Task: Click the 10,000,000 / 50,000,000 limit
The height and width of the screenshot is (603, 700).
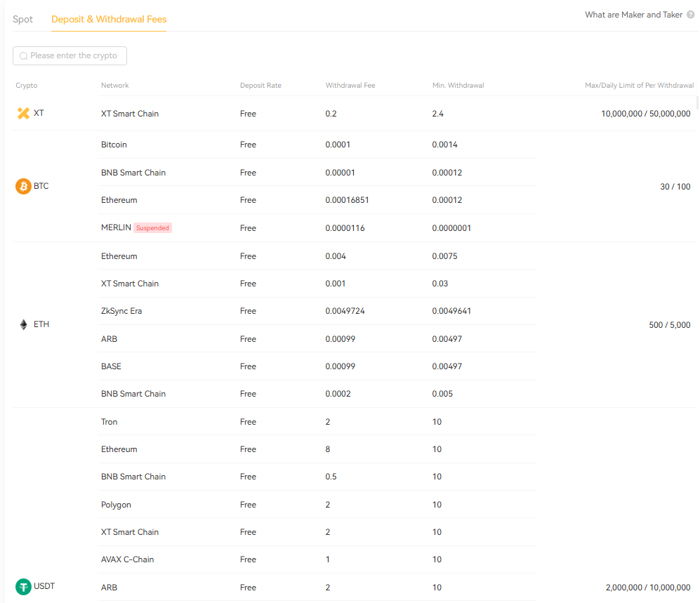Action: click(x=645, y=114)
